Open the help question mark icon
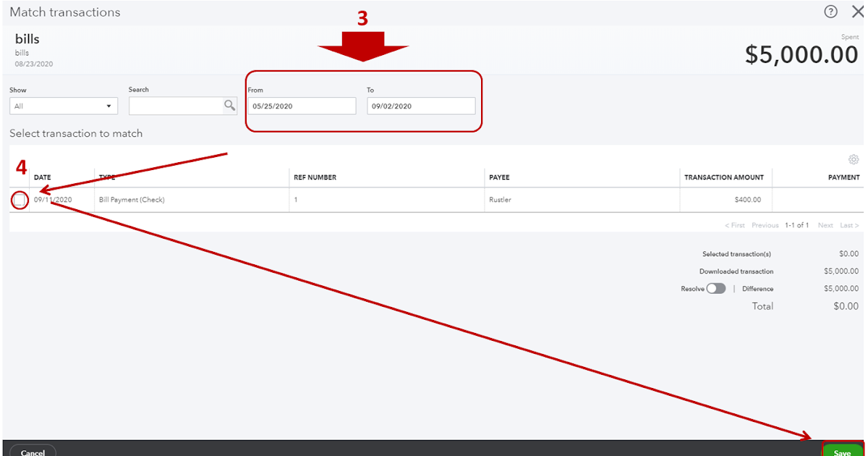This screenshot has width=868, height=456. (x=831, y=12)
